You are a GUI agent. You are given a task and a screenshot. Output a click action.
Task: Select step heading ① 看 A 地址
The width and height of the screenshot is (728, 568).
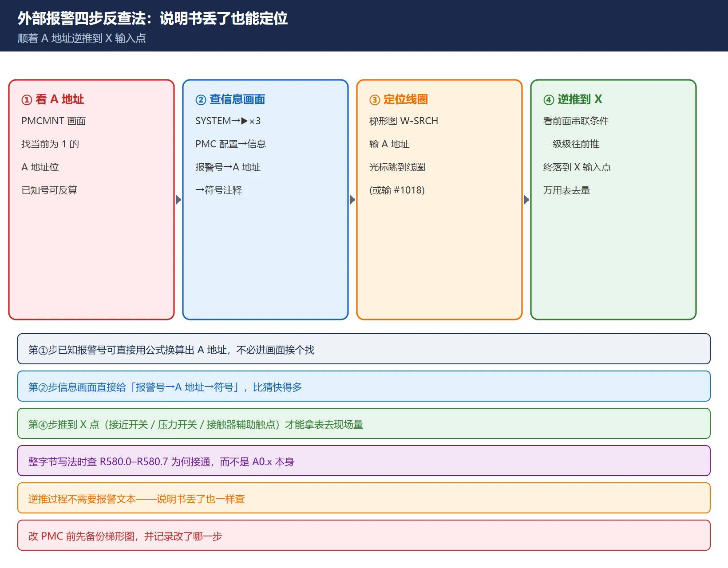[x=53, y=99]
